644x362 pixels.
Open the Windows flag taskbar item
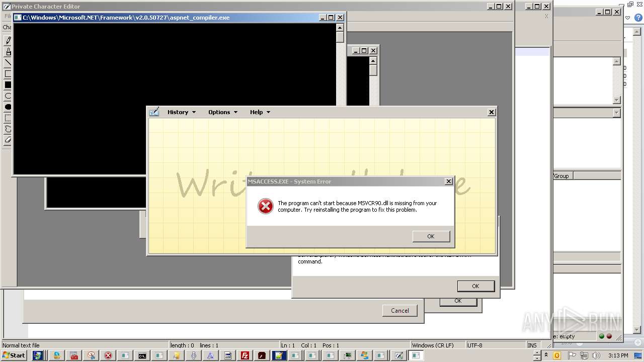pos(365,355)
